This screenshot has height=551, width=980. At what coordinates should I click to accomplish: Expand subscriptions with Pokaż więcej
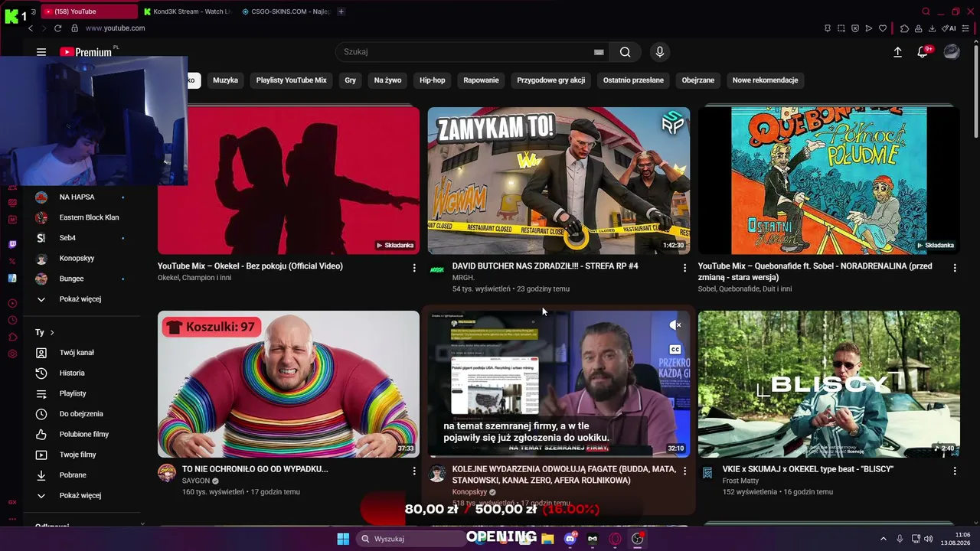click(x=83, y=299)
